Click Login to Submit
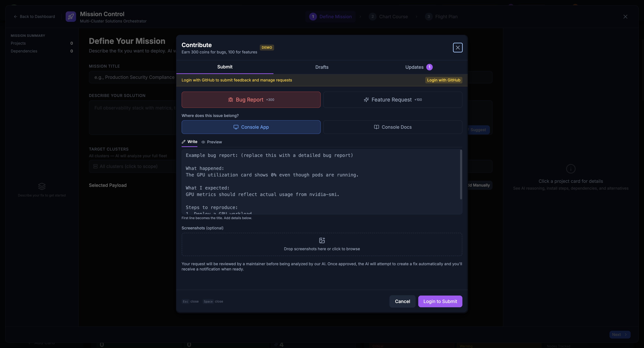 pos(440,301)
